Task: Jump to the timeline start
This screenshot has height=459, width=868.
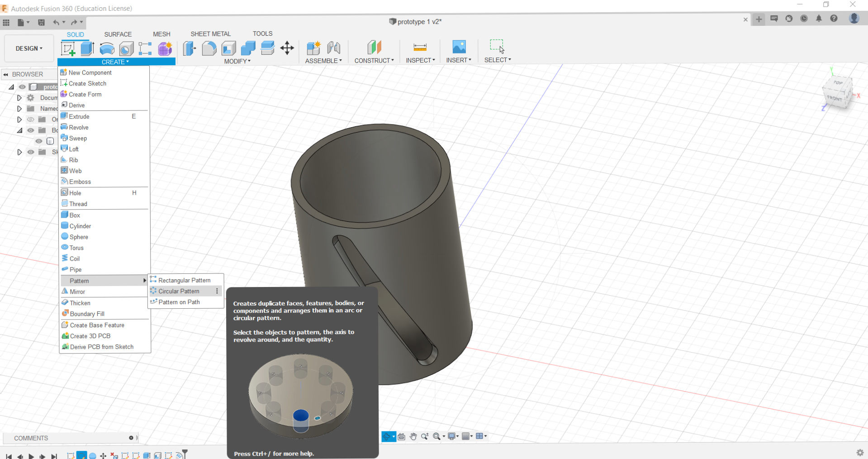Action: tap(9, 456)
